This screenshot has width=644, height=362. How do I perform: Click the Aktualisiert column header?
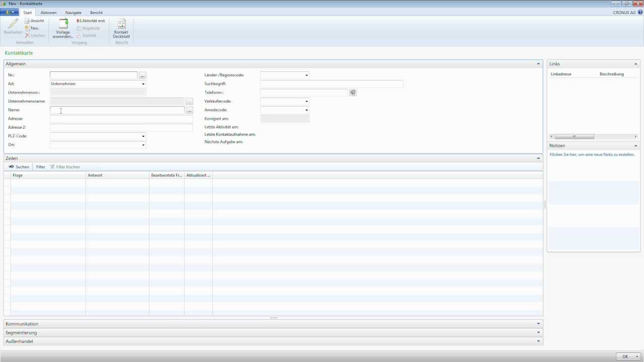tap(198, 175)
